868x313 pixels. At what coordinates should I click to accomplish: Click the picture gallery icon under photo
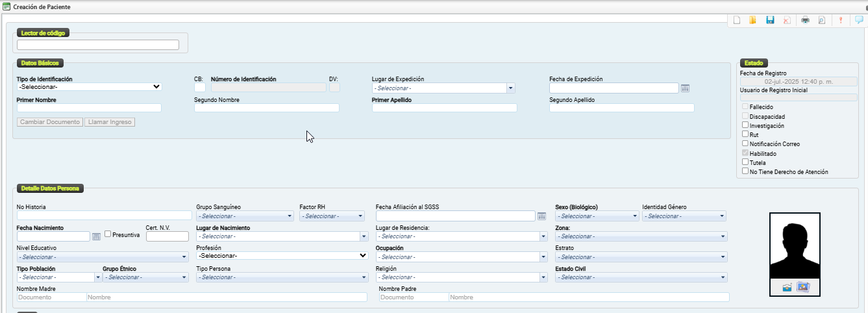[803, 287]
